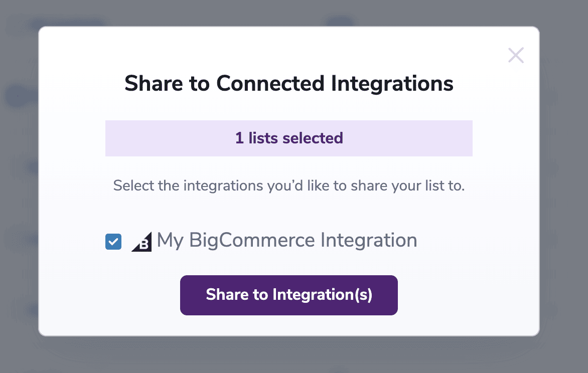Toggle the BigCommerce integration checkbox
The image size is (588, 373).
point(113,241)
